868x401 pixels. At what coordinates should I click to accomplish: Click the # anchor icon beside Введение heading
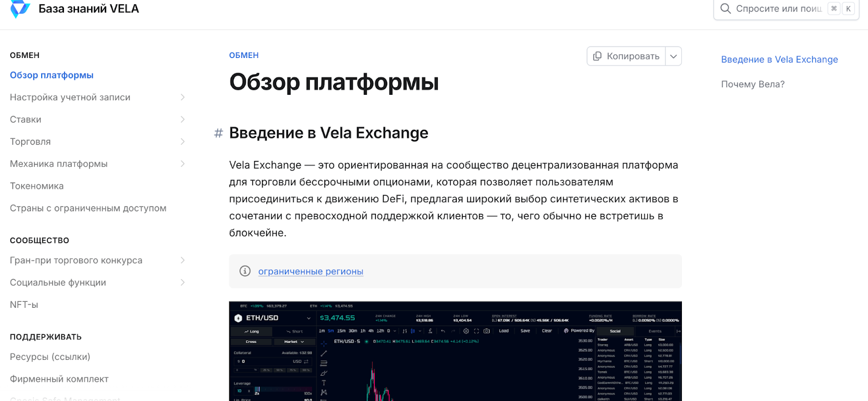tap(219, 133)
